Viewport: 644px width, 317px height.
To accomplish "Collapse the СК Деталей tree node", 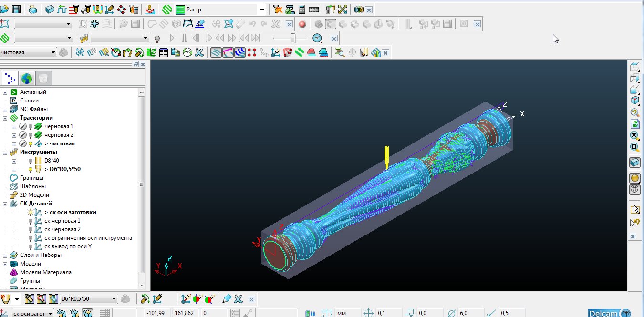I will (5, 204).
